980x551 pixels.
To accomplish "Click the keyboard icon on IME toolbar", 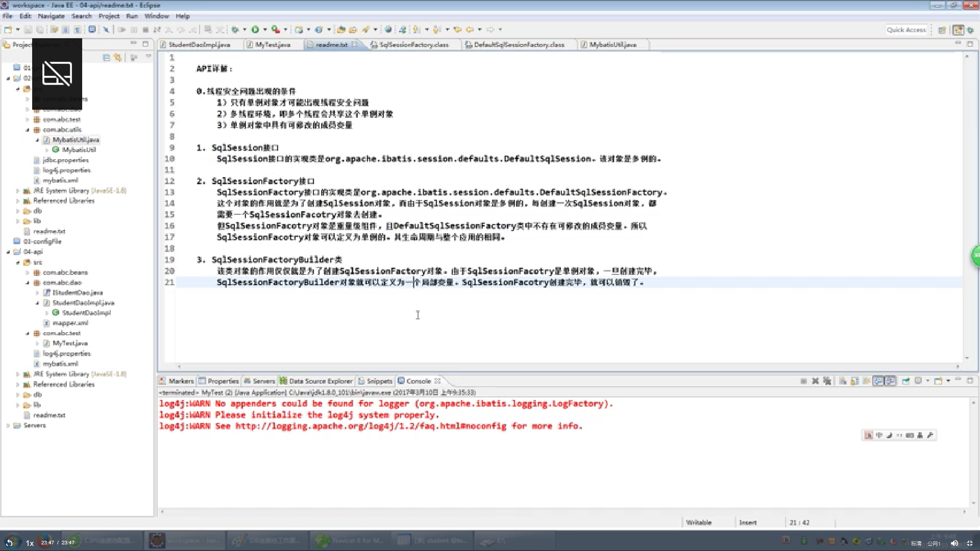I will tap(910, 435).
